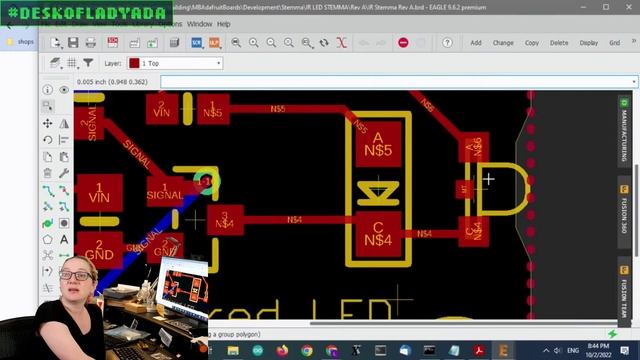Viewport: 640px width, 360px height.
Task: Select the Via tool icon
Action: [64, 223]
